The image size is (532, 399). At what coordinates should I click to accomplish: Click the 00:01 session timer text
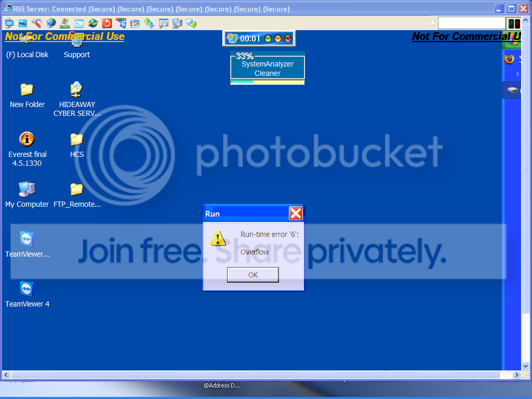(250, 38)
